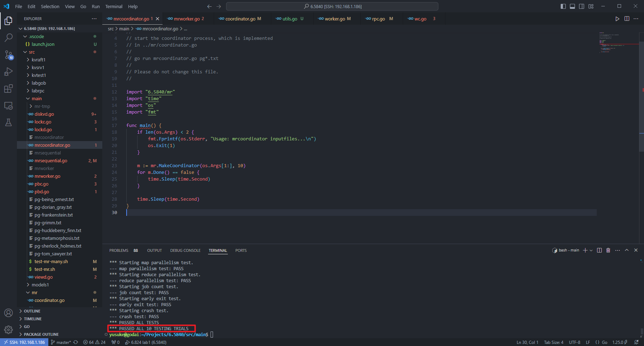Viewport: 644px width, 346px height.
Task: Expand the OUTLINE section
Action: coord(32,311)
